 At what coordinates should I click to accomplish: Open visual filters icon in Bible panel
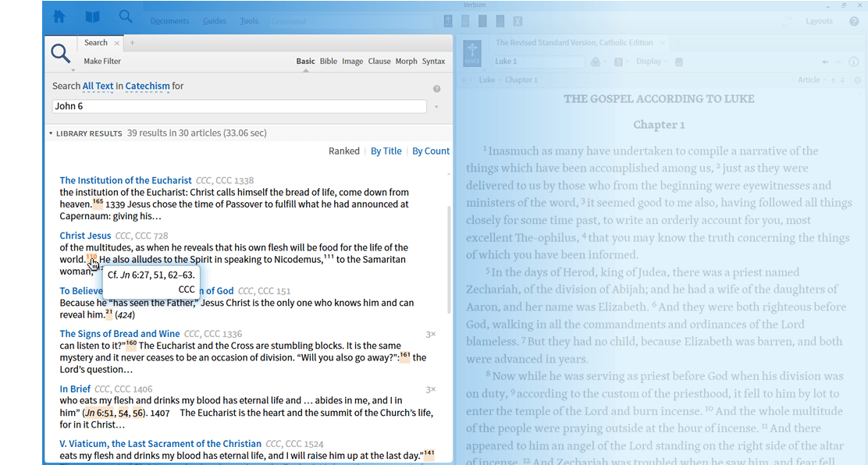point(596,62)
